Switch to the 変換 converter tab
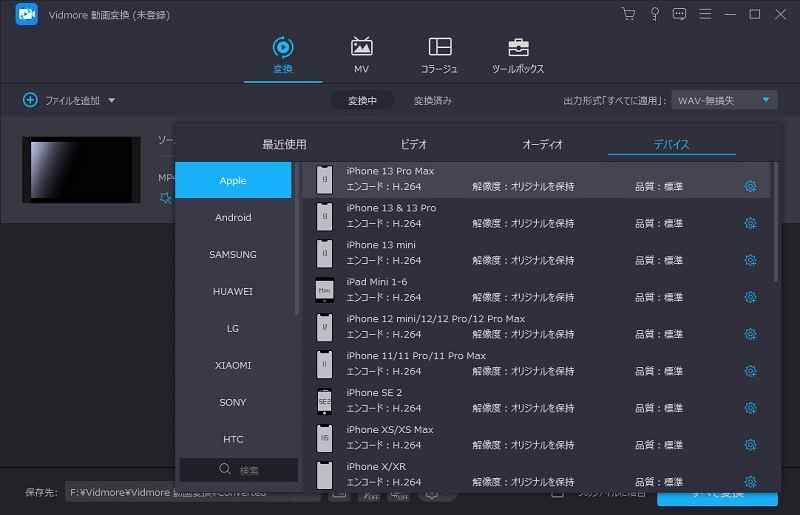 (283, 55)
